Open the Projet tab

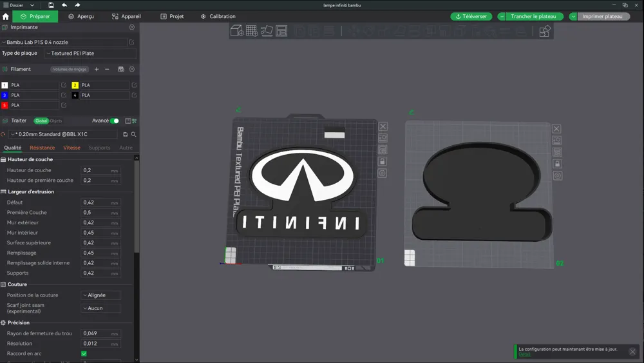[172, 17]
